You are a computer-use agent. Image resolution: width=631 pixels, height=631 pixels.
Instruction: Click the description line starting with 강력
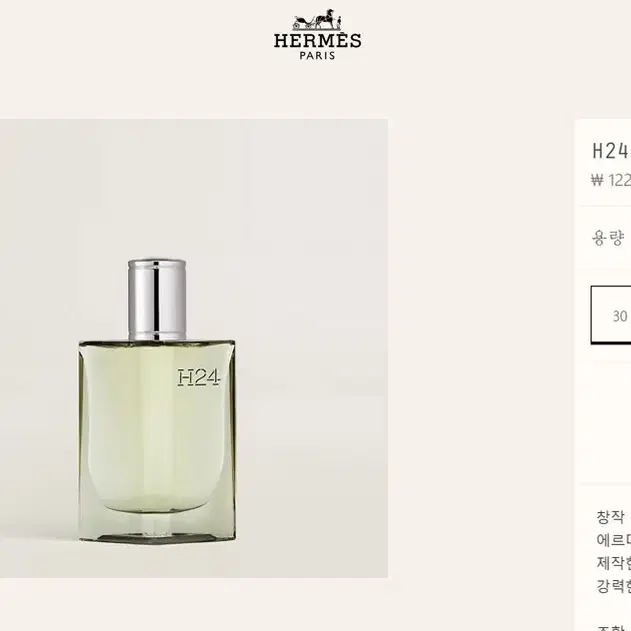point(614,586)
